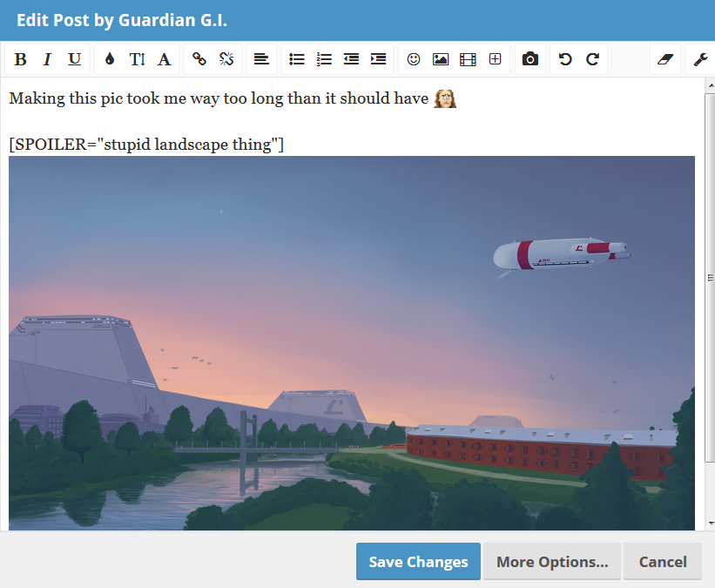
Task: Click the landscape painting image in the editor
Action: (x=352, y=343)
